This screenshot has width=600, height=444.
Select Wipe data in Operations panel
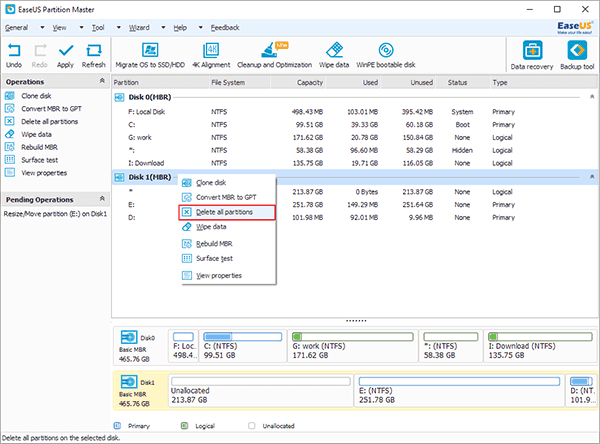point(36,134)
